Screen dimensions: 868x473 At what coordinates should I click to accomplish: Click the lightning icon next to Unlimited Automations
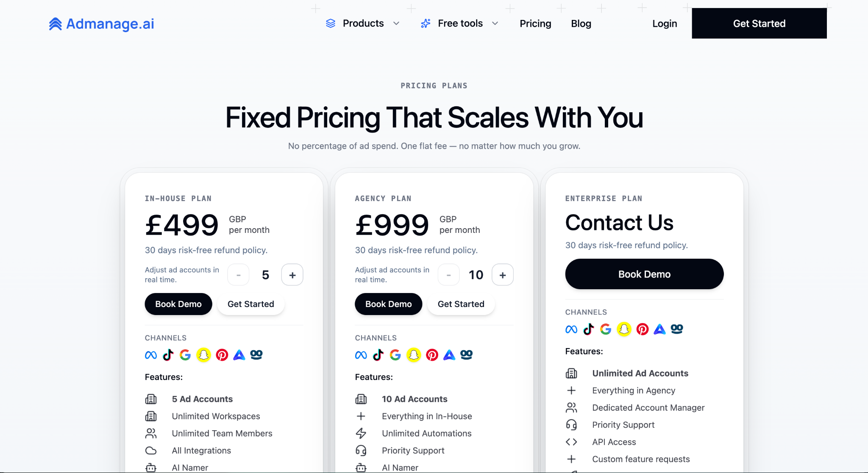361,433
